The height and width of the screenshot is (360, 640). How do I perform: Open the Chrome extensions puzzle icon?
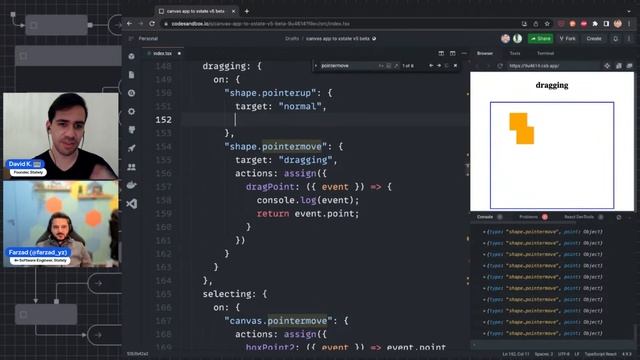[x=595, y=24]
